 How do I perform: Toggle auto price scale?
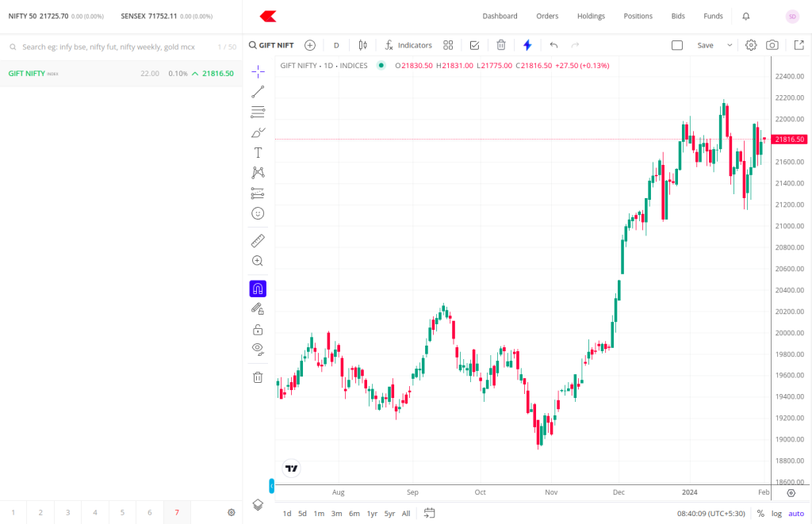pyautogui.click(x=795, y=513)
